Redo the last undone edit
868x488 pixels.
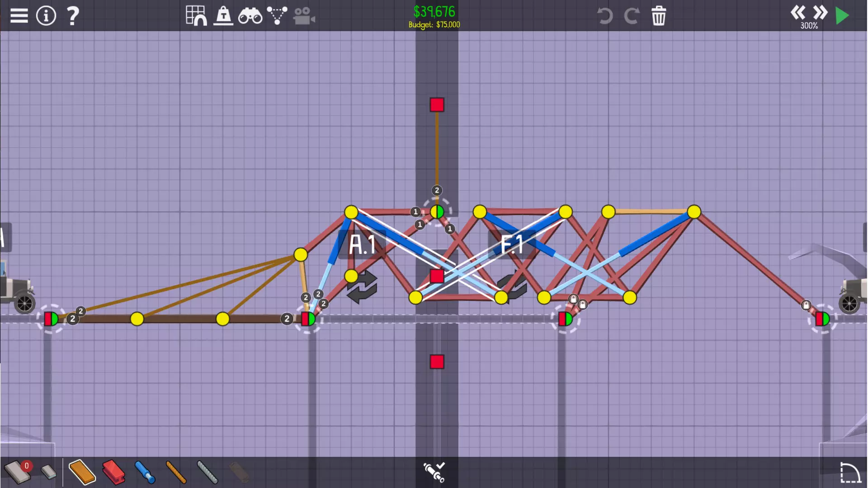pos(632,16)
